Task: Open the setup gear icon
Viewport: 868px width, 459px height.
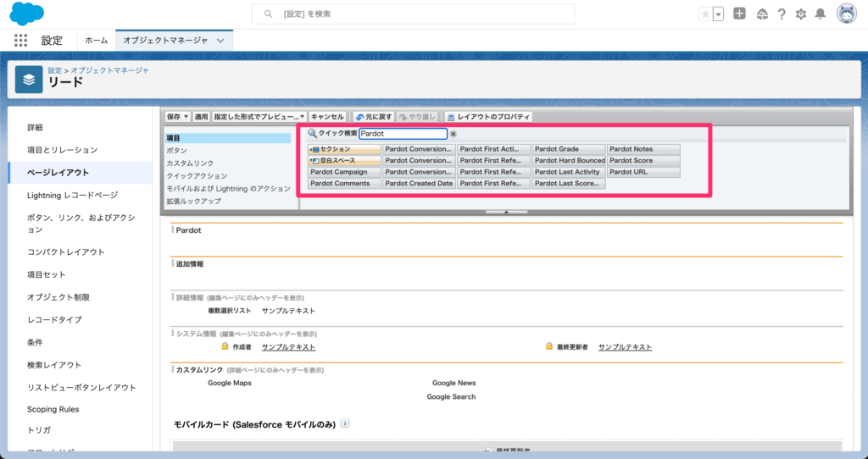Action: [801, 14]
